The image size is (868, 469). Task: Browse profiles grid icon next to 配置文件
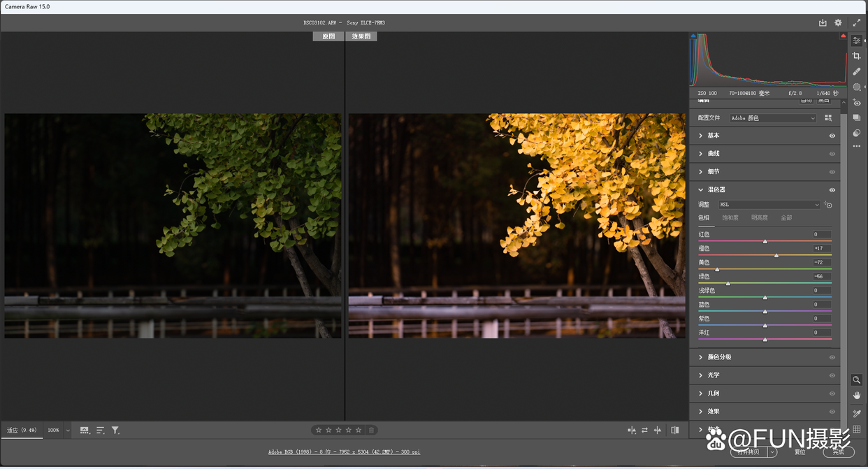828,118
